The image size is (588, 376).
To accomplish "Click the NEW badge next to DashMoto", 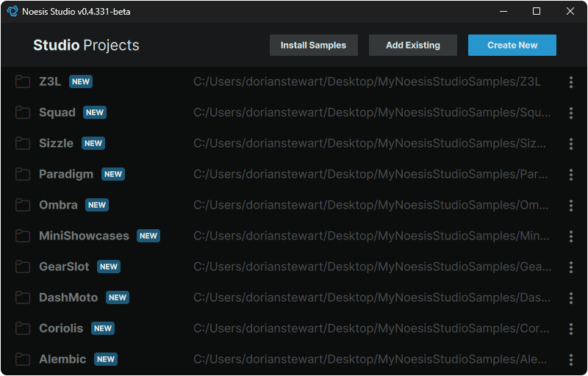I will point(118,297).
